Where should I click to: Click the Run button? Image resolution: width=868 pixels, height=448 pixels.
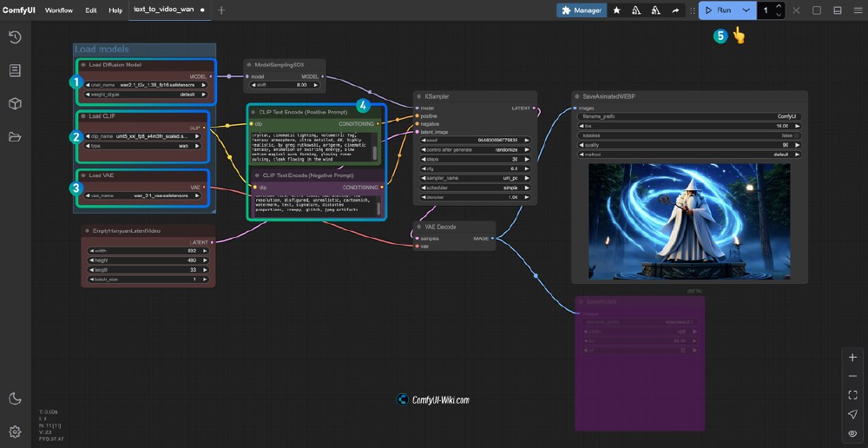[719, 10]
